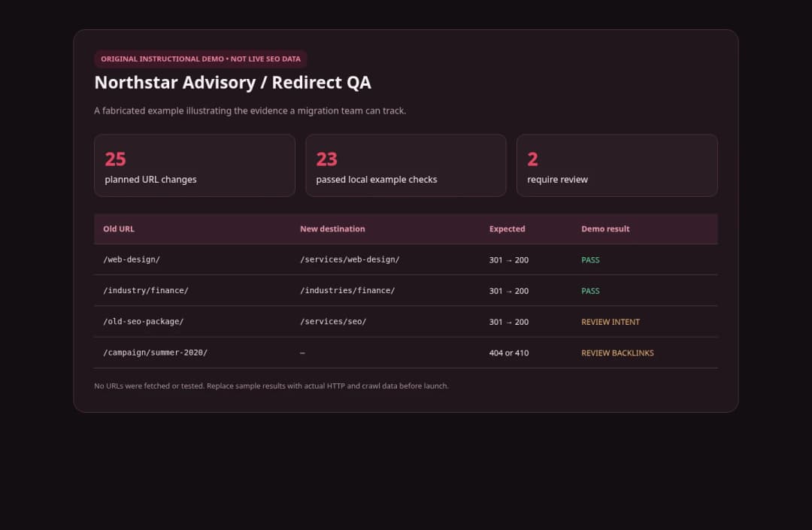Click the REVIEW INTENT result
812x530 pixels.
(x=611, y=322)
